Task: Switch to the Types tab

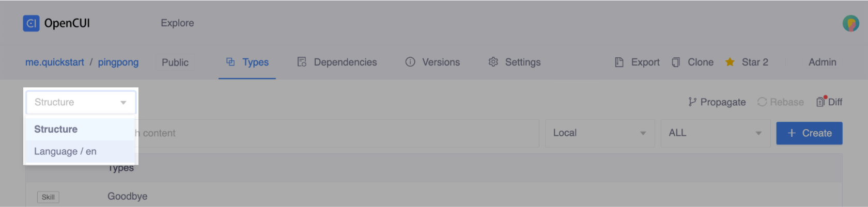Action: click(247, 62)
